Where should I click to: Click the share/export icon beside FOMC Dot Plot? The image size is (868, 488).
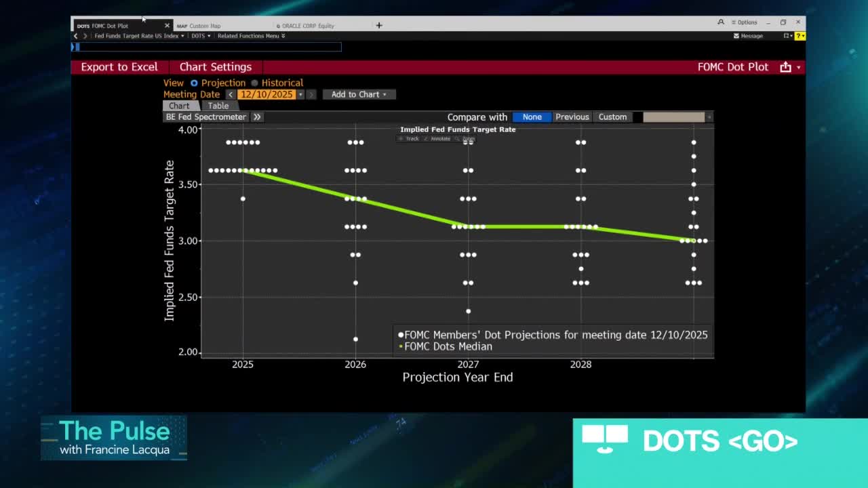(785, 67)
